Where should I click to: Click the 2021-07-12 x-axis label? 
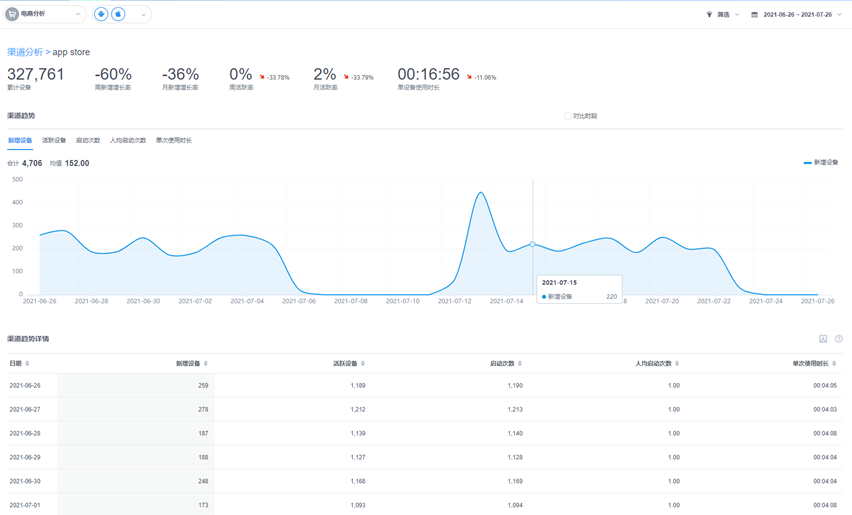(x=455, y=301)
